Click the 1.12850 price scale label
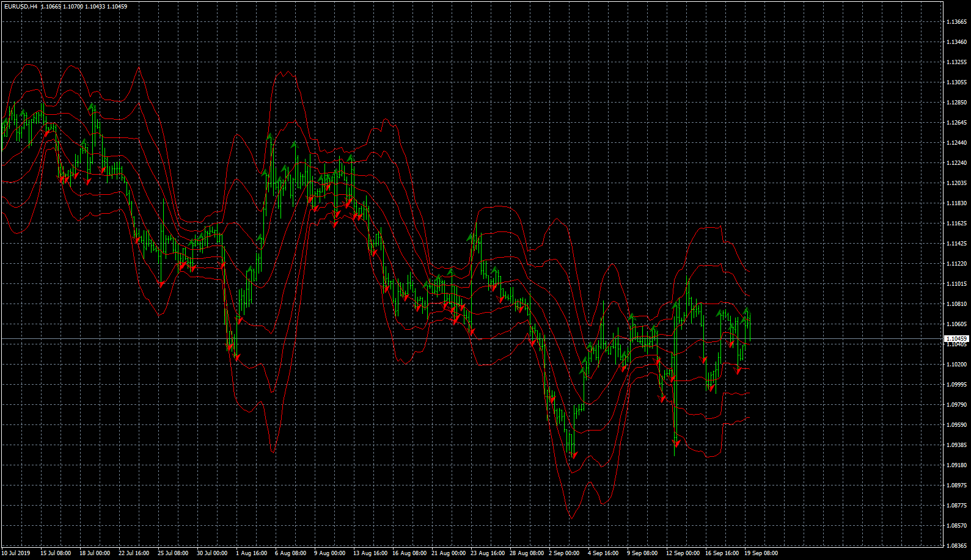Viewport: 971px width, 560px height. 956,103
